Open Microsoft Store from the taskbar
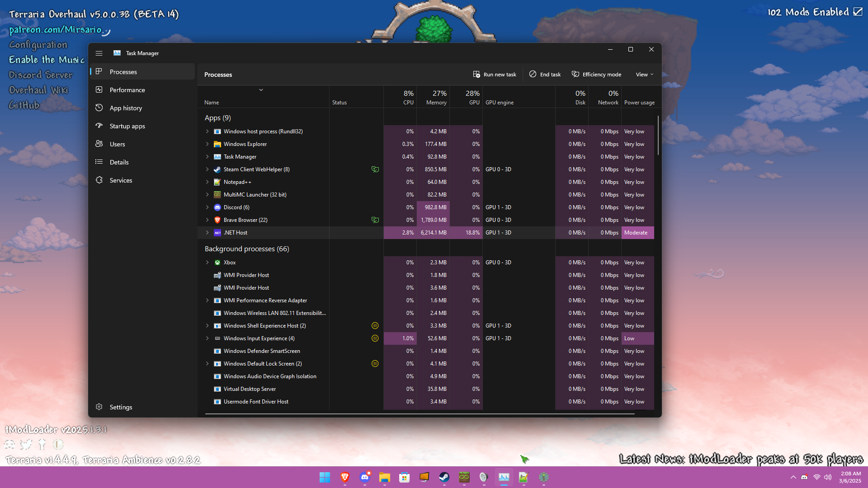 (404, 477)
